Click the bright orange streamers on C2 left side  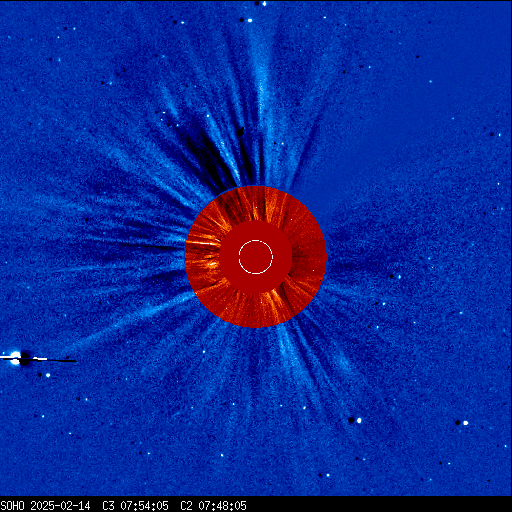(203, 252)
